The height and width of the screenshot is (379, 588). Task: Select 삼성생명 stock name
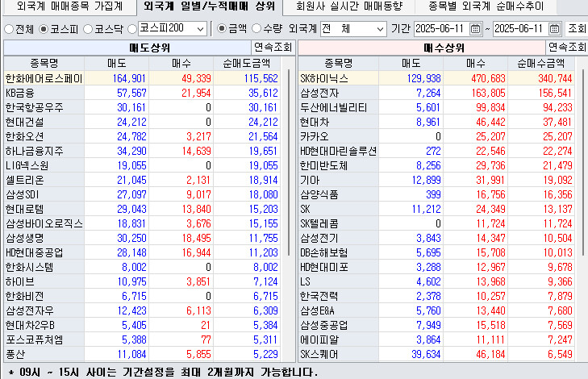pyautogui.click(x=25, y=238)
